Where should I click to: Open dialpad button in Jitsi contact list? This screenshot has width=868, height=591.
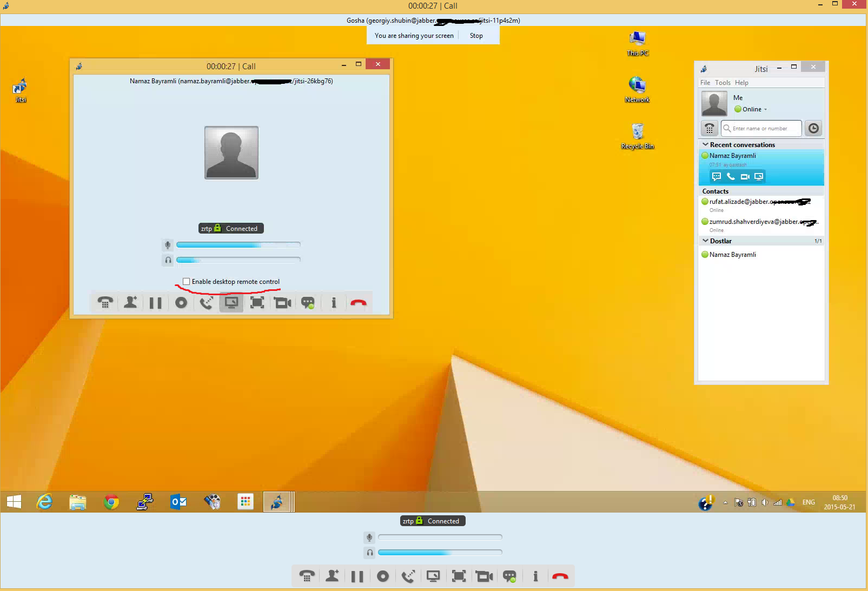click(709, 128)
